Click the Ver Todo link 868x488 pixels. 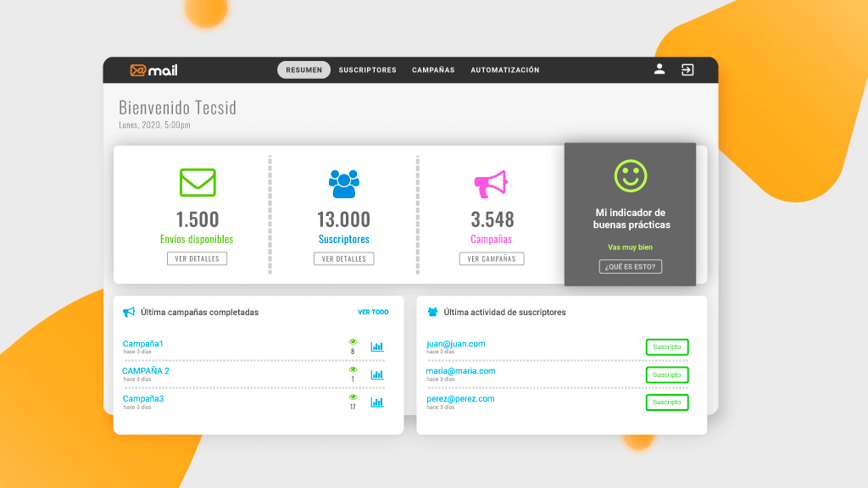tap(373, 312)
